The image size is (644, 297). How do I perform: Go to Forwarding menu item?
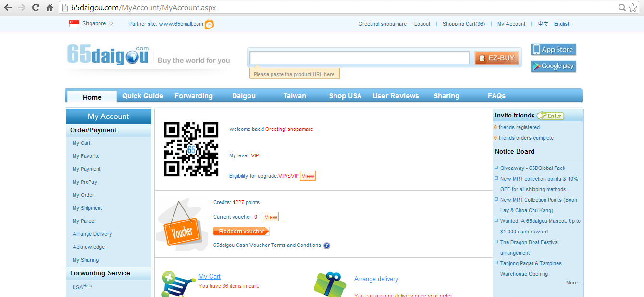point(194,96)
